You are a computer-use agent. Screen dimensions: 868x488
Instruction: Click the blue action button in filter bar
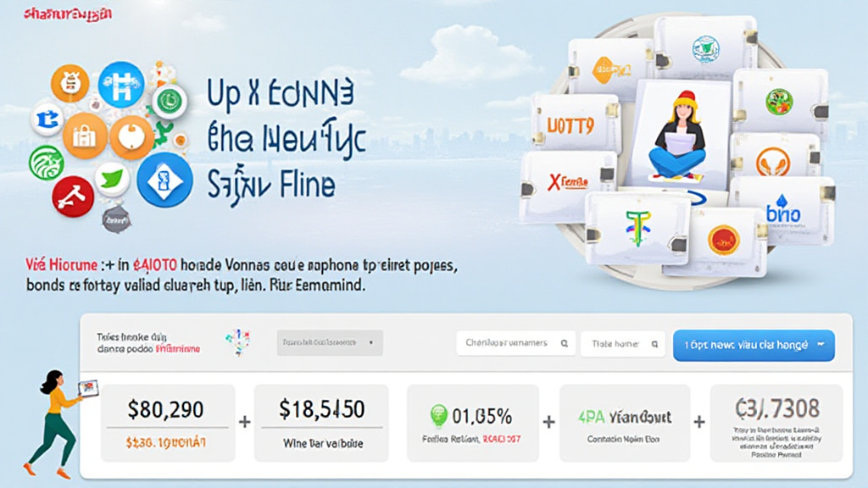coord(754,346)
